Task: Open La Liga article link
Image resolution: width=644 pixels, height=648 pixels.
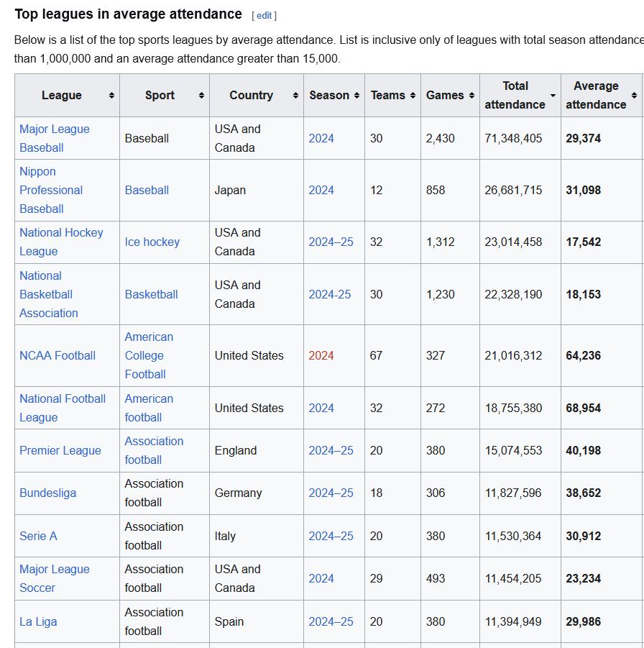Action: (38, 621)
